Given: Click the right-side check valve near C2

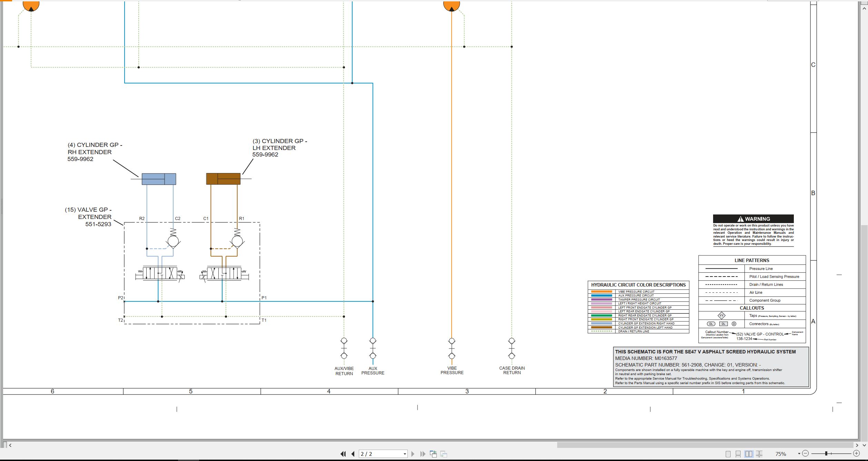Looking at the screenshot, I should (173, 239).
